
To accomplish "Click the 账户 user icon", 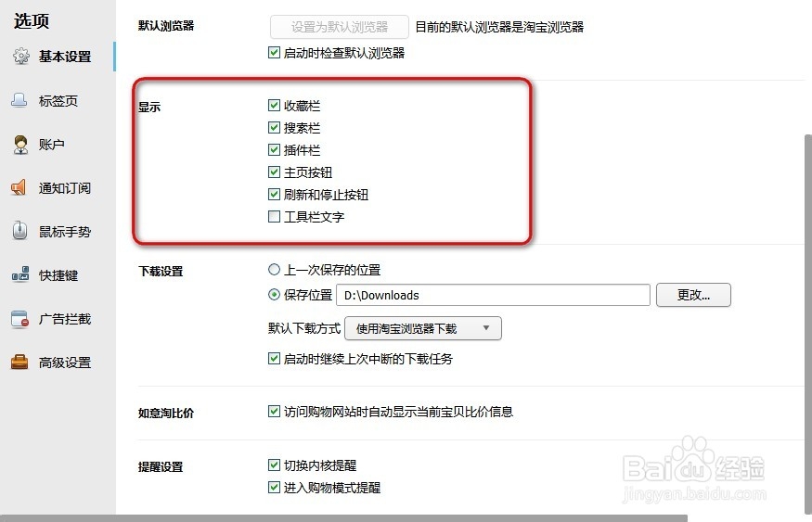I will coord(20,145).
